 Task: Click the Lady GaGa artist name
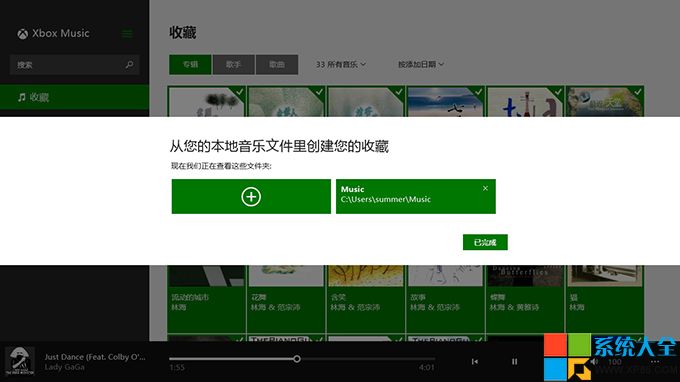tap(65, 367)
